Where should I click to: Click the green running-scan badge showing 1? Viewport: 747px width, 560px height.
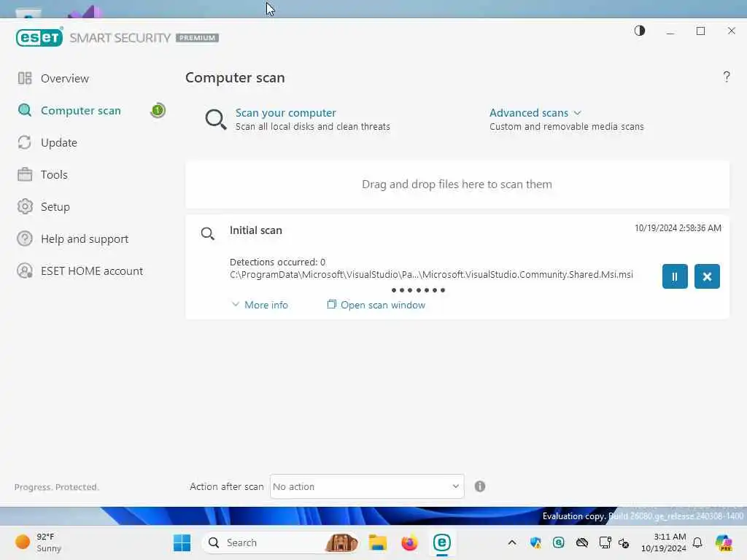[158, 111]
